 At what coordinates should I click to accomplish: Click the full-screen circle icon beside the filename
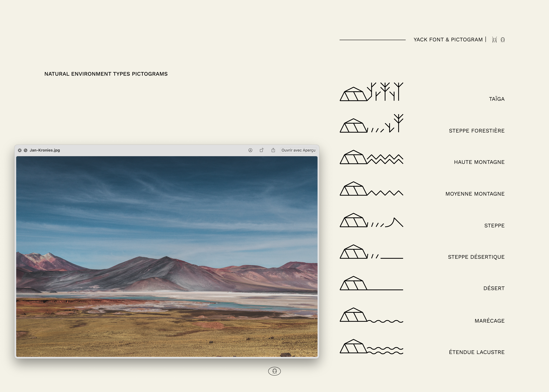(x=26, y=150)
